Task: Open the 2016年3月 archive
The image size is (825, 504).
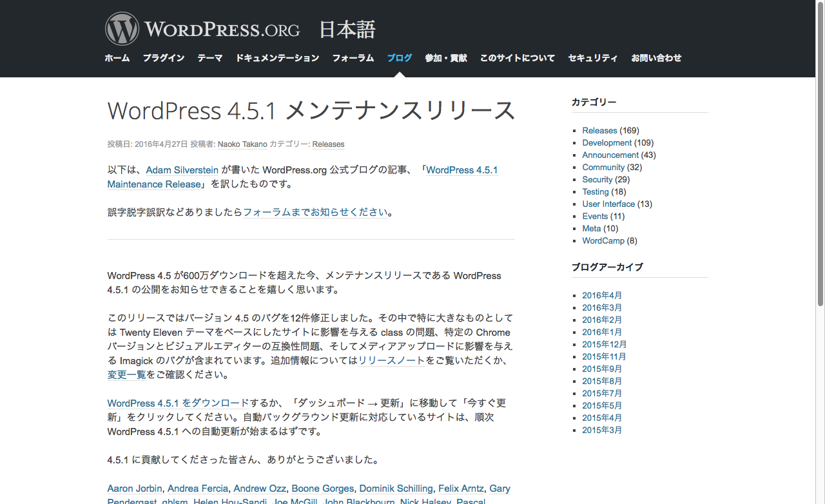Action: [602, 307]
